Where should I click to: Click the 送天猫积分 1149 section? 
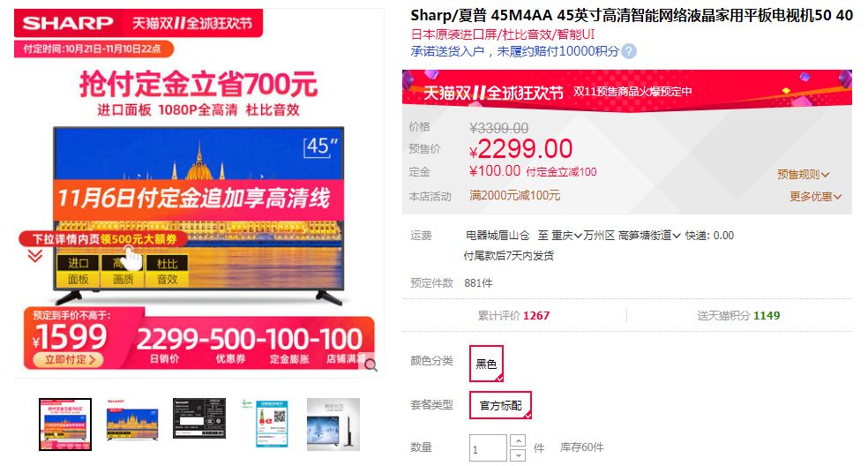(x=738, y=315)
